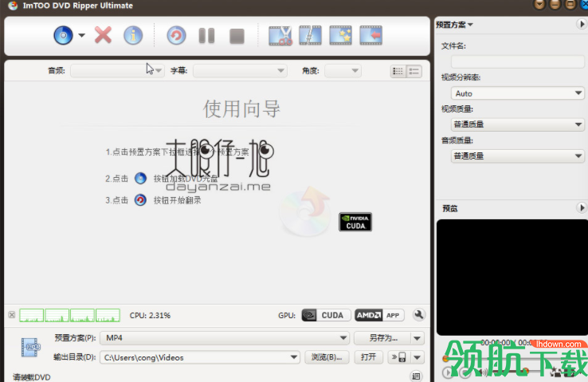Open the arrow beside the device export button

(x=417, y=357)
